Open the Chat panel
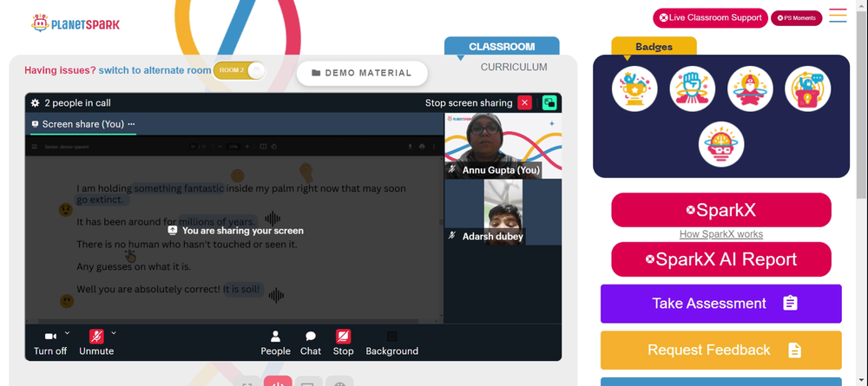868x386 pixels. point(311,343)
